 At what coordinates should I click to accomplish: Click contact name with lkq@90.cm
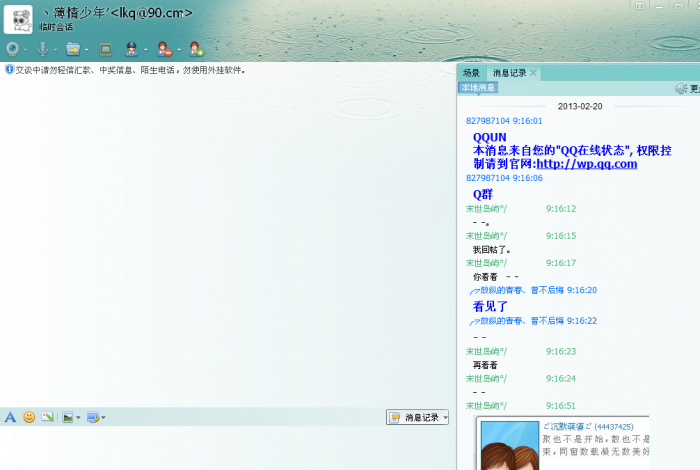tap(117, 12)
